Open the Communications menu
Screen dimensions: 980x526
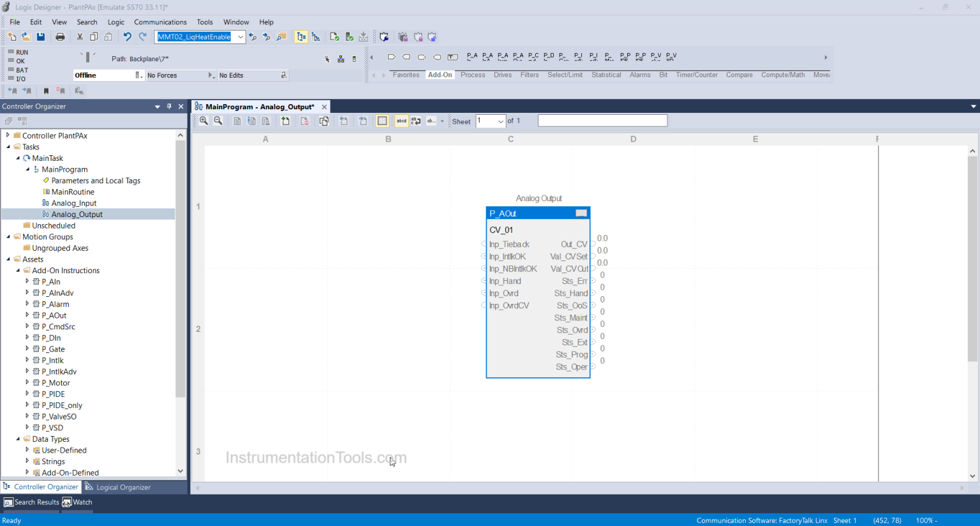[160, 22]
